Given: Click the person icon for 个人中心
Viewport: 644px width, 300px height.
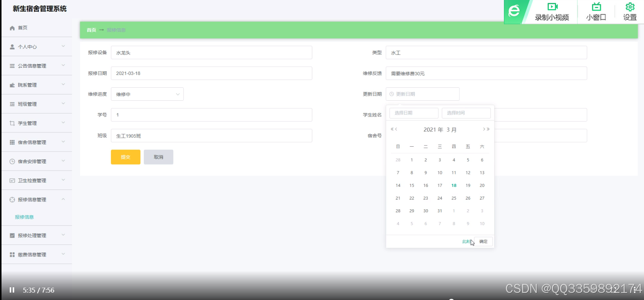Looking at the screenshot, I should (x=12, y=47).
